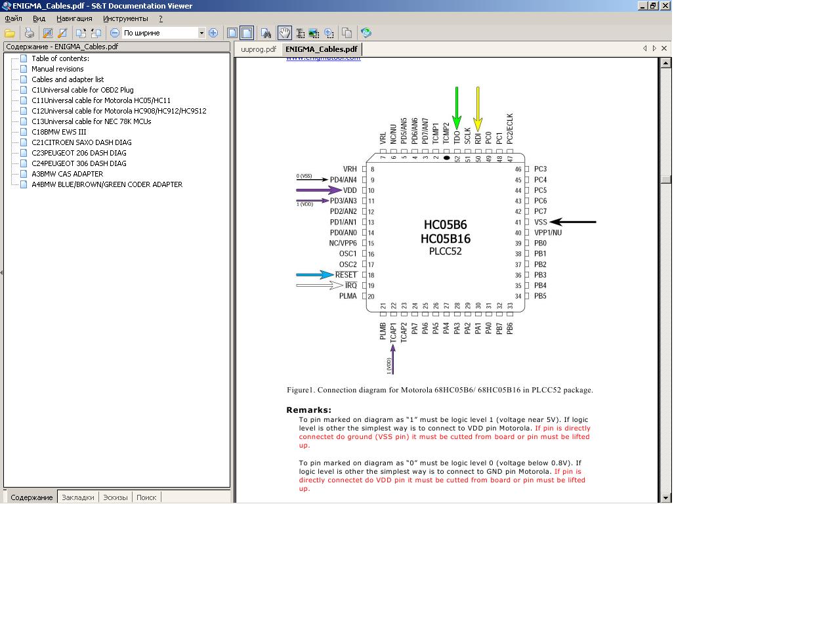Click the zoom out minus icon
Image resolution: width=840 pixels, height=630 pixels.
pos(115,33)
